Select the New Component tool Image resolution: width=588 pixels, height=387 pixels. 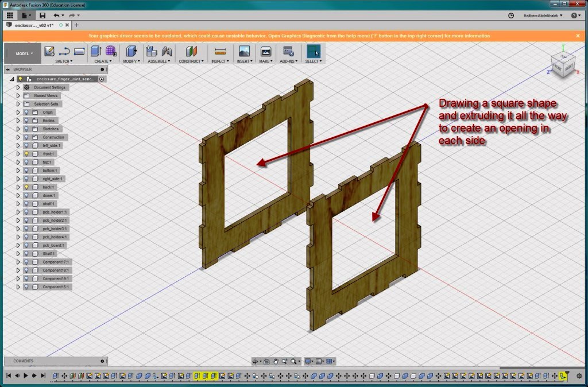(152, 51)
